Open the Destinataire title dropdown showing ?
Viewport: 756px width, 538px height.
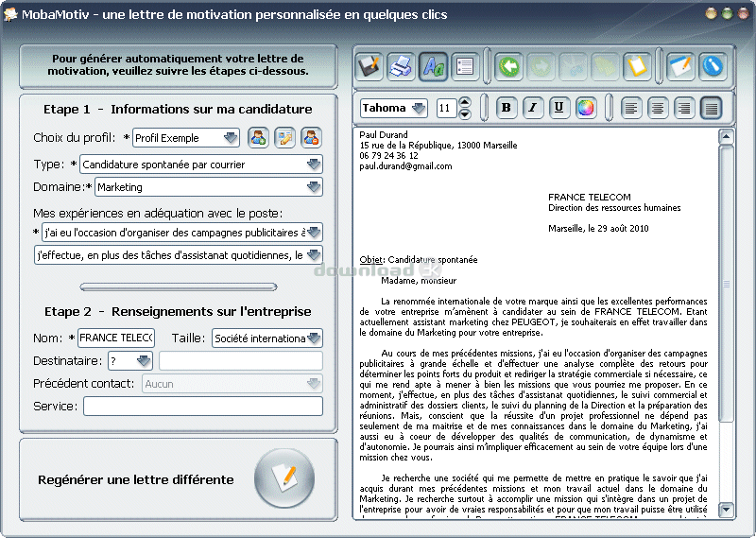130,361
